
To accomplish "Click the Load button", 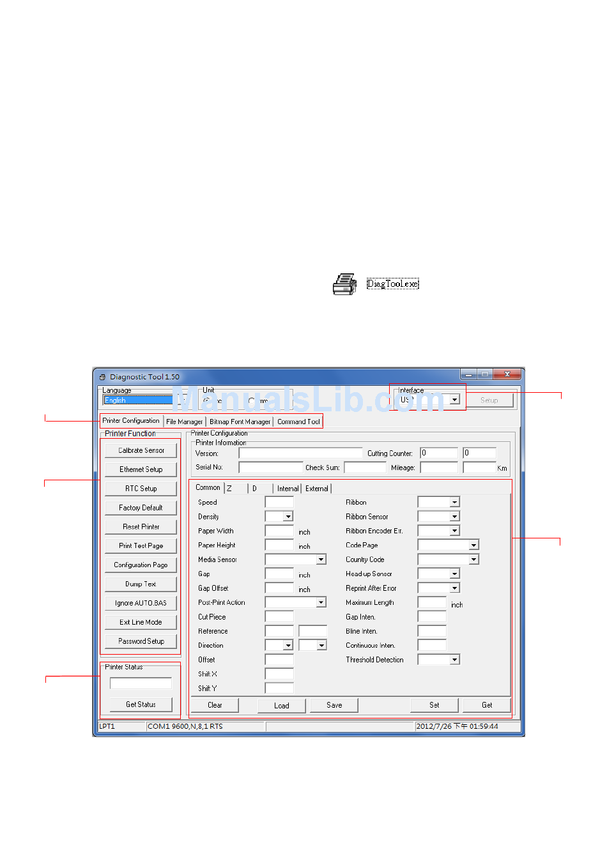I will point(282,706).
